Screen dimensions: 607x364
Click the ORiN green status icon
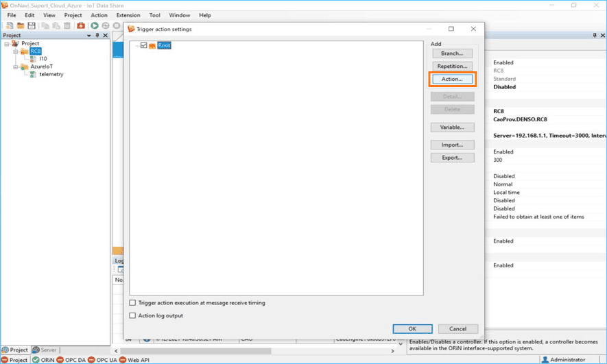pos(36,360)
